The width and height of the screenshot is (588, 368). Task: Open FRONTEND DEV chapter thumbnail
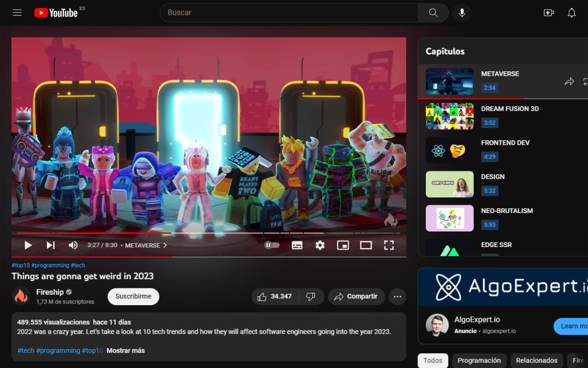pyautogui.click(x=450, y=150)
